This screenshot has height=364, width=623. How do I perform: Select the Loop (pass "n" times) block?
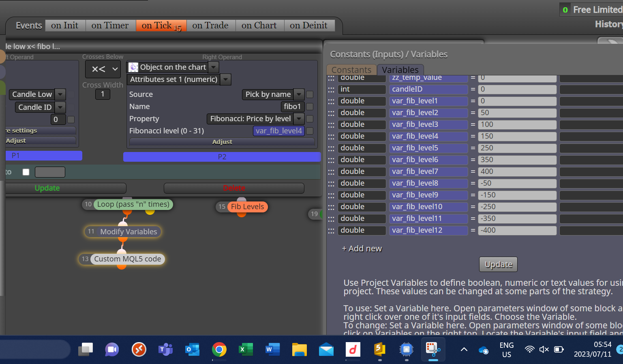[x=133, y=204]
